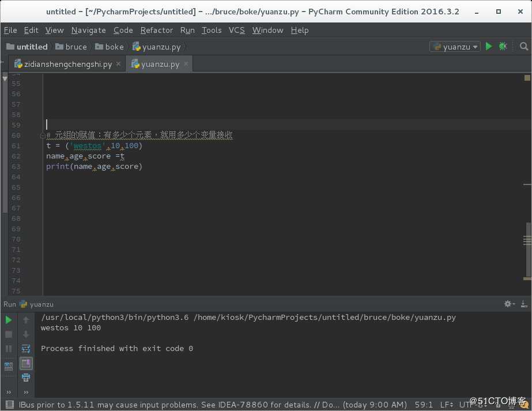Hide the Run tool window

tap(524, 304)
